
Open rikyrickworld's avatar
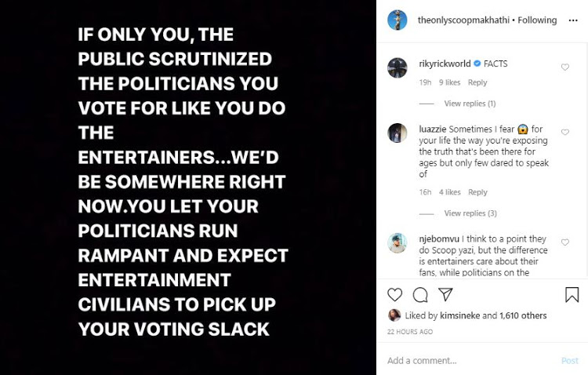coord(397,68)
